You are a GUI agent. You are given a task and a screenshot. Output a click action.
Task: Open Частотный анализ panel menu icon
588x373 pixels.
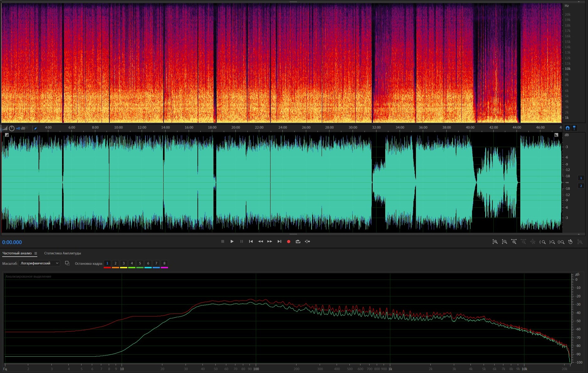(36, 253)
